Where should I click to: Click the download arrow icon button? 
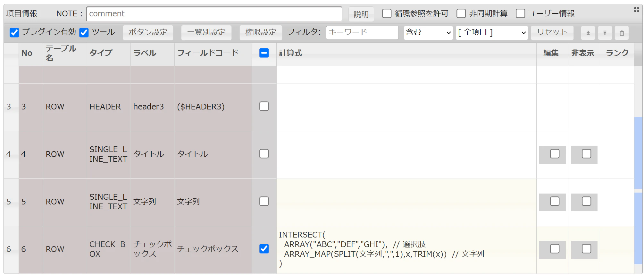click(x=588, y=33)
